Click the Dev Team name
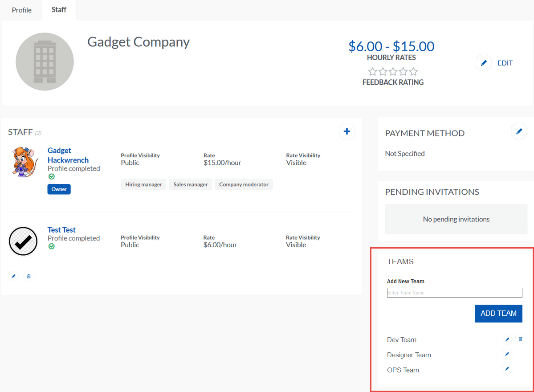The height and width of the screenshot is (392, 534). click(x=402, y=340)
